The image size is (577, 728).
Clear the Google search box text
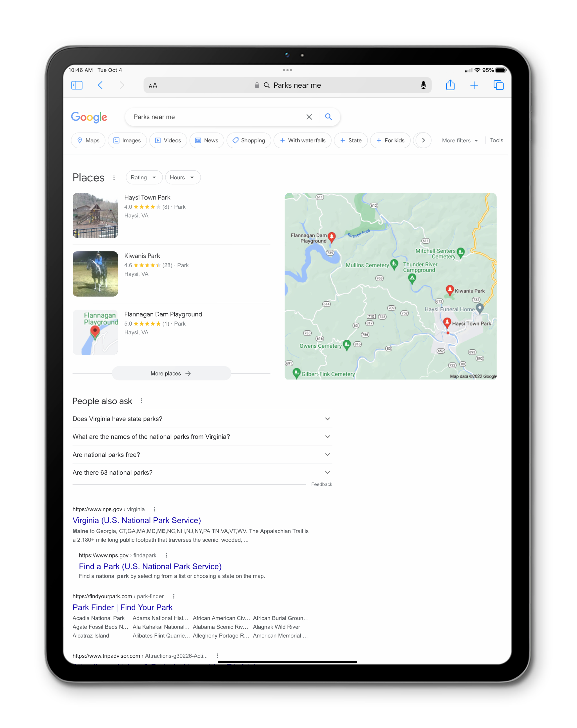click(x=309, y=117)
